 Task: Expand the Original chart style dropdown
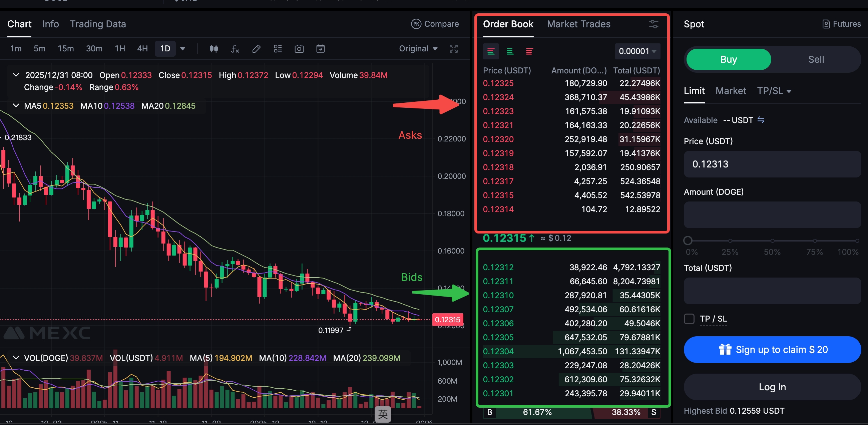pyautogui.click(x=418, y=49)
